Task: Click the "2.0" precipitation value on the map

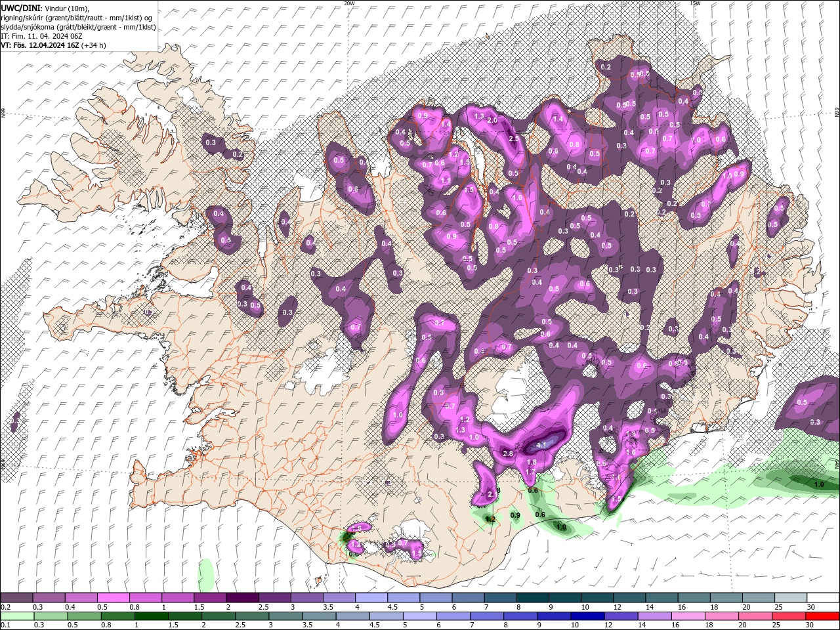Action: tap(492, 121)
